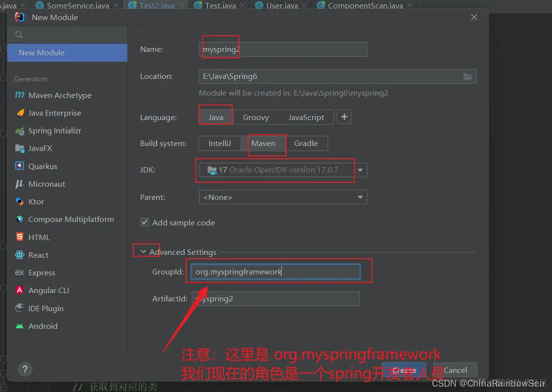Click the GroupId text field

(276, 272)
